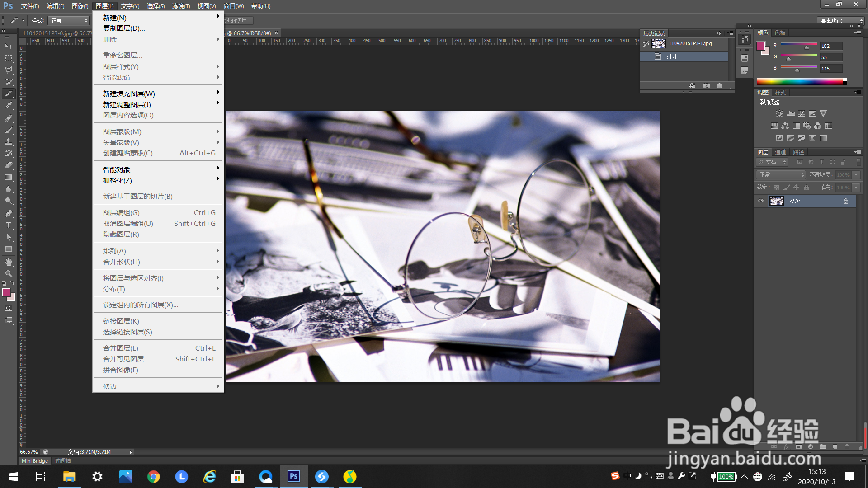The width and height of the screenshot is (868, 488).
Task: Toggle history brush source for 打开 state
Action: [x=646, y=56]
